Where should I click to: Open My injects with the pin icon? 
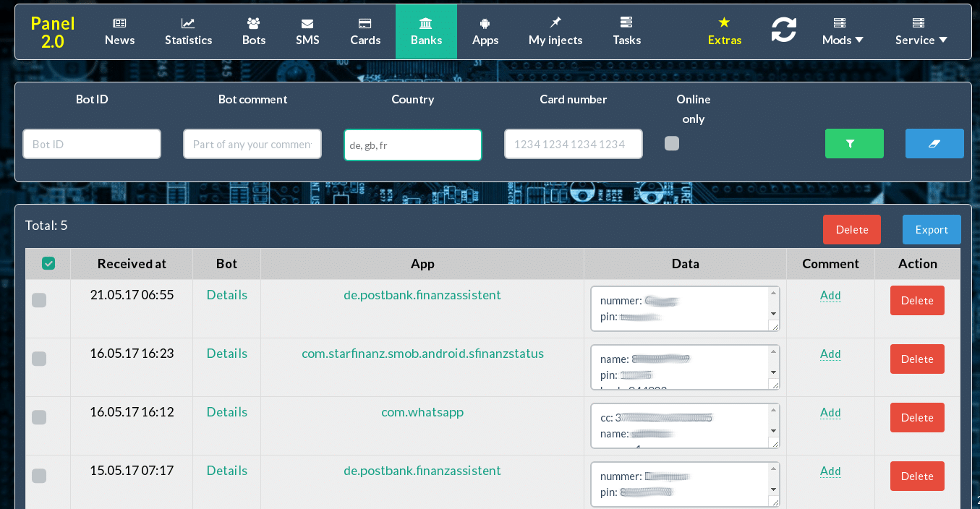point(555,32)
